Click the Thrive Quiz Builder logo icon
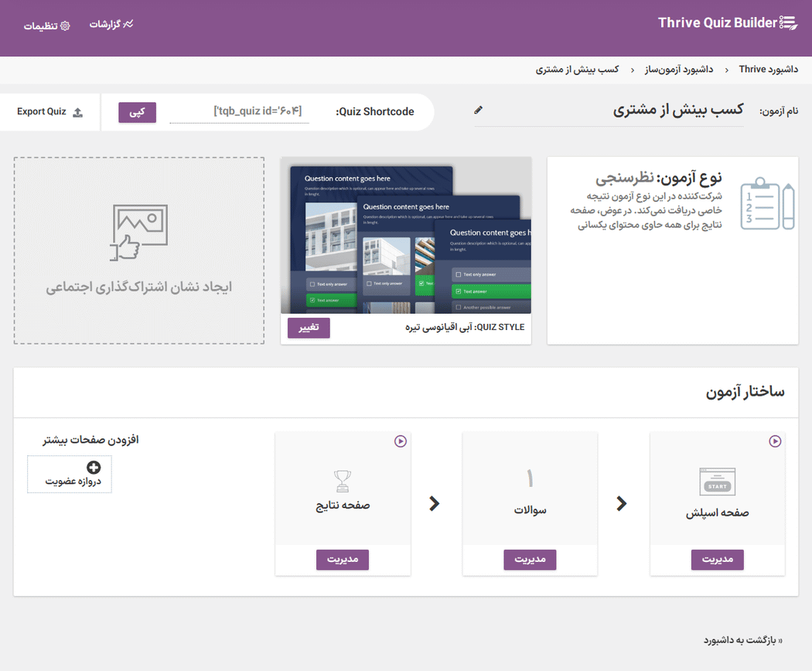The image size is (812, 671). [x=790, y=22]
